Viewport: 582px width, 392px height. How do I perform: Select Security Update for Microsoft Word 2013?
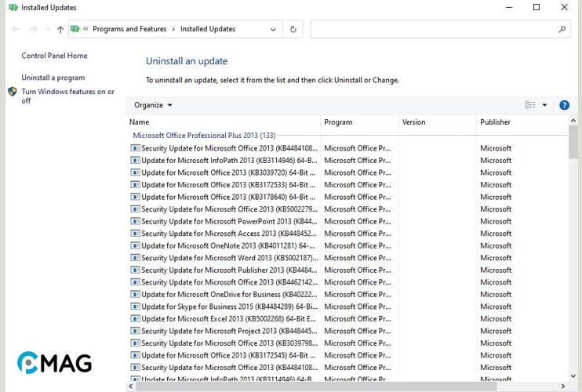coord(230,258)
